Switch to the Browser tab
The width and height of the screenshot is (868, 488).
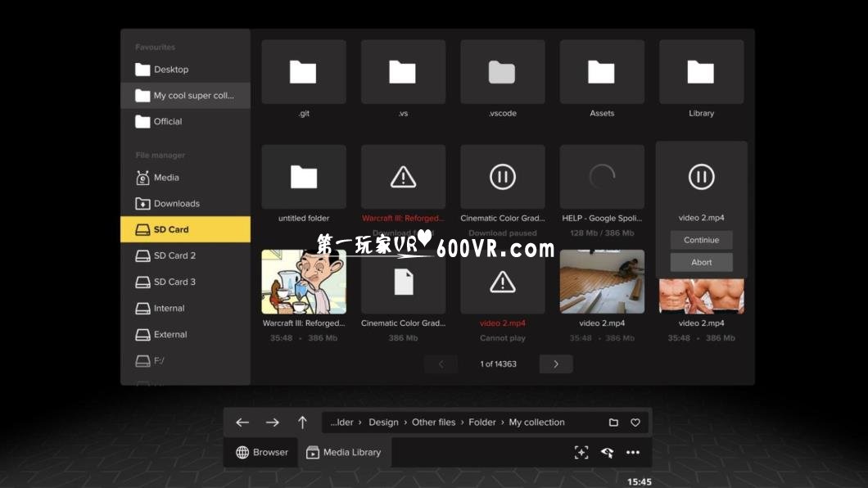(262, 452)
